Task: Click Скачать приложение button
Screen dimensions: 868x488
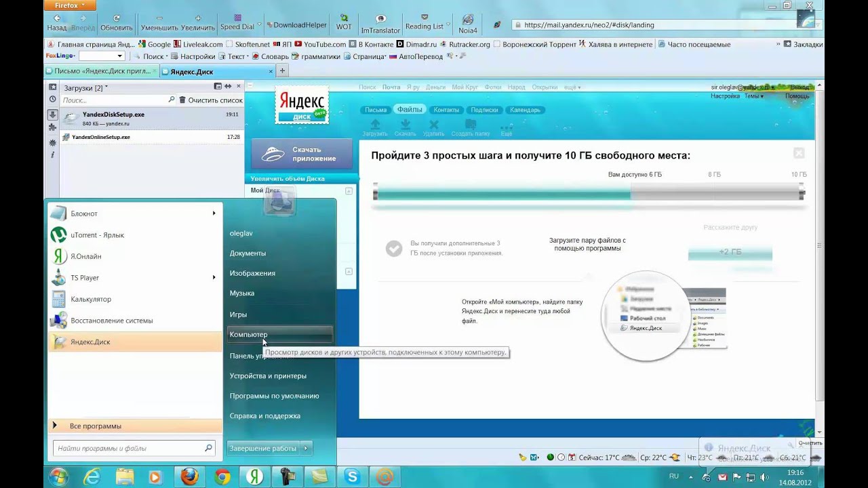Action: coord(302,154)
